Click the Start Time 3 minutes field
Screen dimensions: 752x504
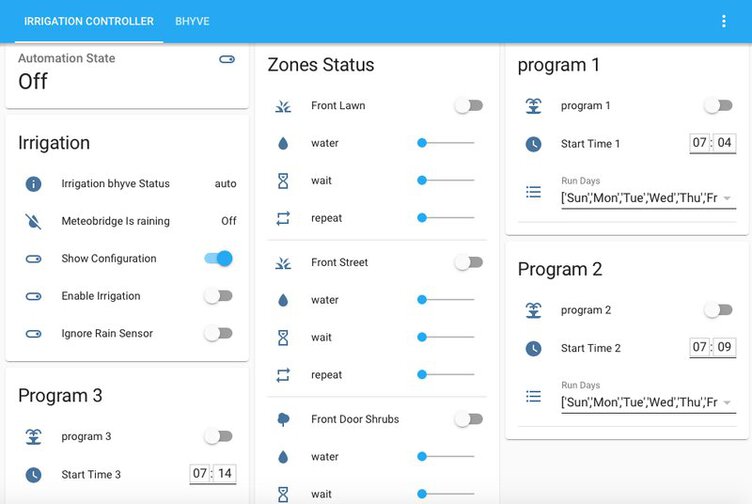[225, 474]
